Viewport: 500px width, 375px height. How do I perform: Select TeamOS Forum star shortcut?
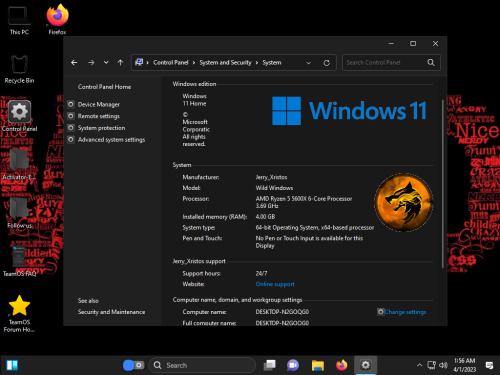coord(19,314)
